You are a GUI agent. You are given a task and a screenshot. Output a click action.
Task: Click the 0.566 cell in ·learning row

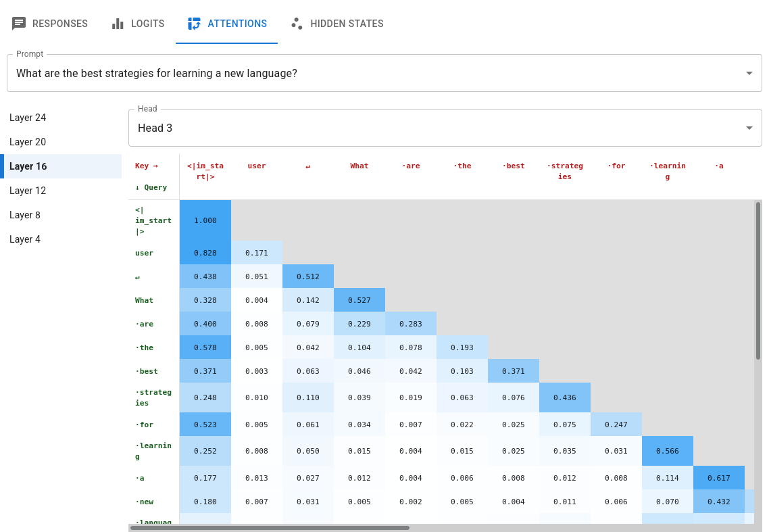coord(668,451)
